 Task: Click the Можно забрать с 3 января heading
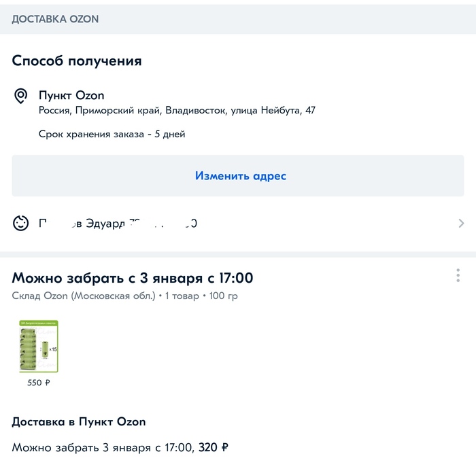point(133,278)
